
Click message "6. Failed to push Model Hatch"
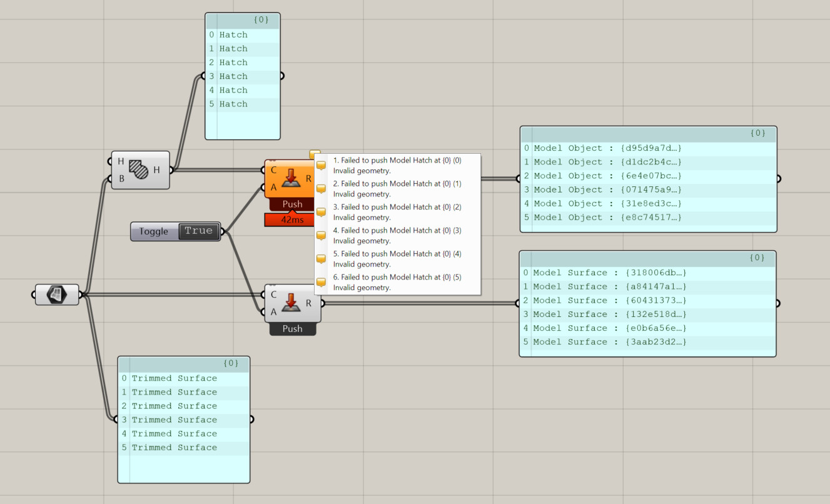pyautogui.click(x=398, y=282)
